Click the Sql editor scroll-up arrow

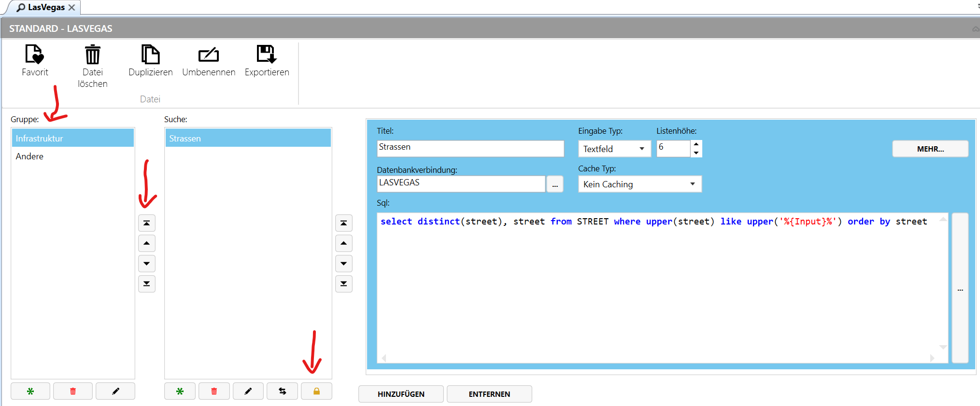pos(943,220)
